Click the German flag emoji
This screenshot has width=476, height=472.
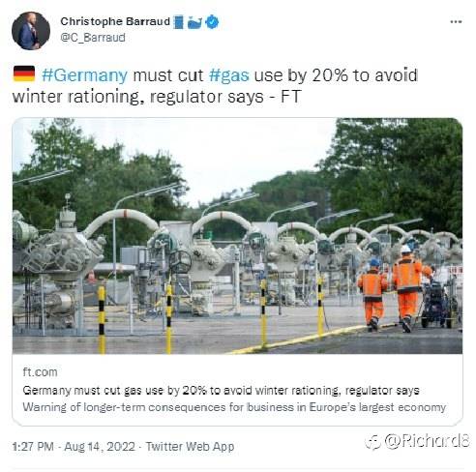tap(24, 74)
